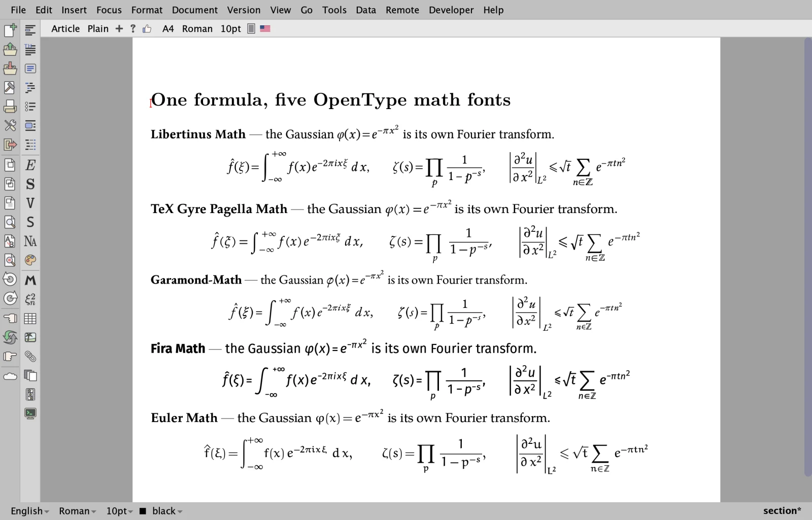Insert a table with the grid icon

[x=30, y=319]
